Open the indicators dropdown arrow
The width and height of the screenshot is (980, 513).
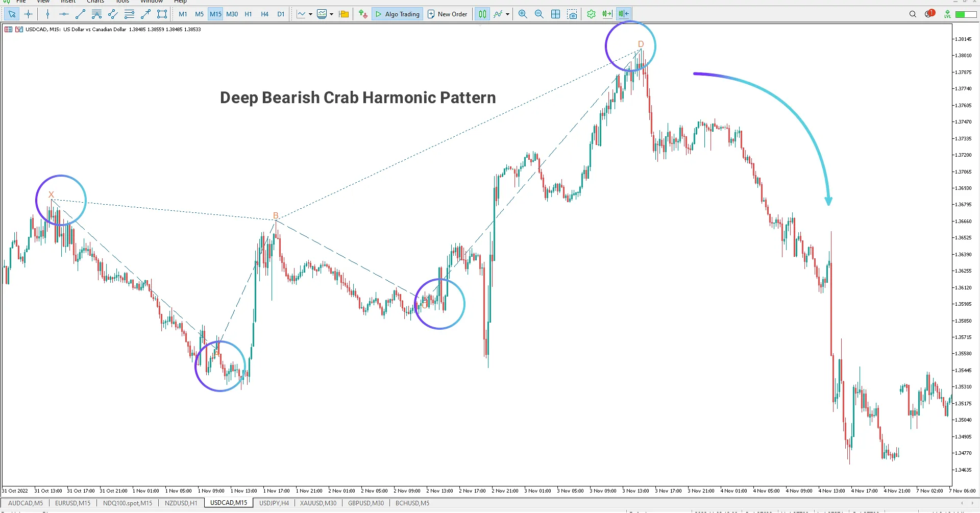click(507, 14)
